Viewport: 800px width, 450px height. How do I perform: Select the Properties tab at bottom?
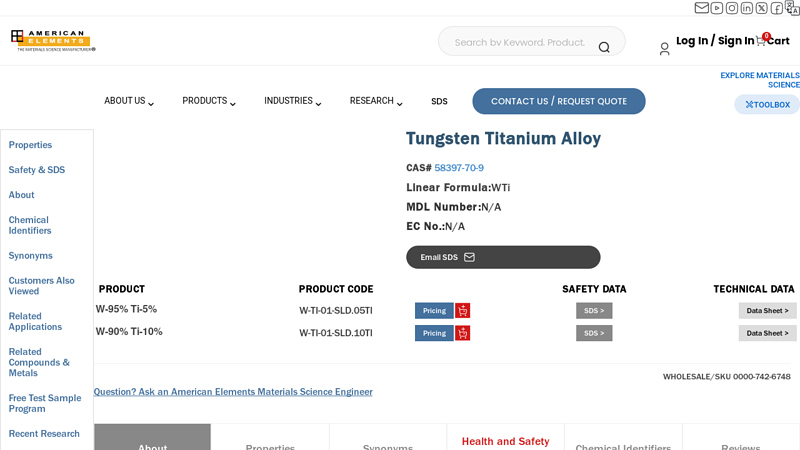(x=270, y=438)
